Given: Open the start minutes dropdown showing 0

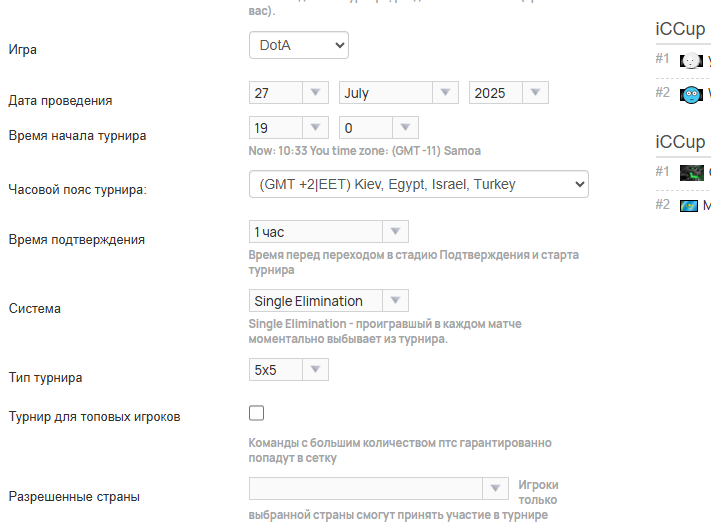Looking at the screenshot, I should [x=379, y=127].
